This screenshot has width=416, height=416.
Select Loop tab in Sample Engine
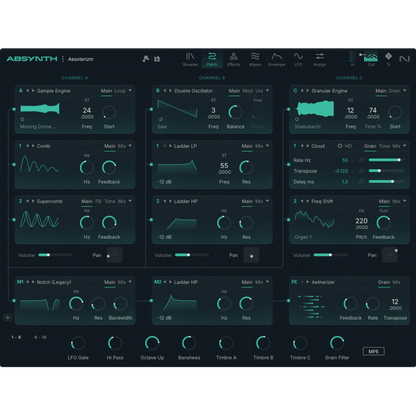(x=120, y=91)
